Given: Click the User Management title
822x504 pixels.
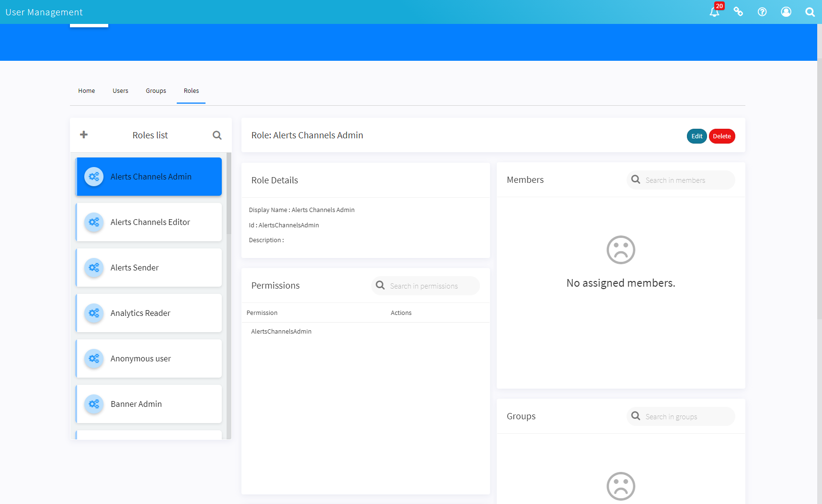Looking at the screenshot, I should [44, 12].
